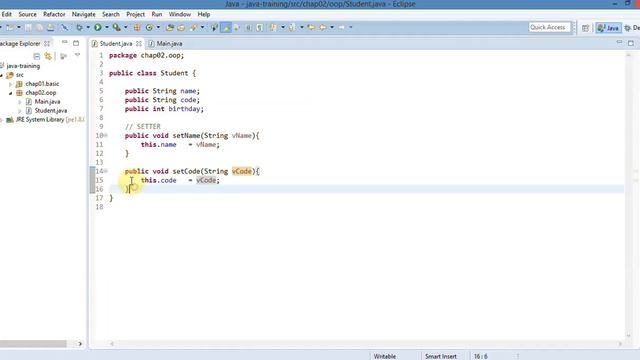Image resolution: width=640 pixels, height=360 pixels.
Task: Open the Run dropdown arrow
Action: click(107, 27)
